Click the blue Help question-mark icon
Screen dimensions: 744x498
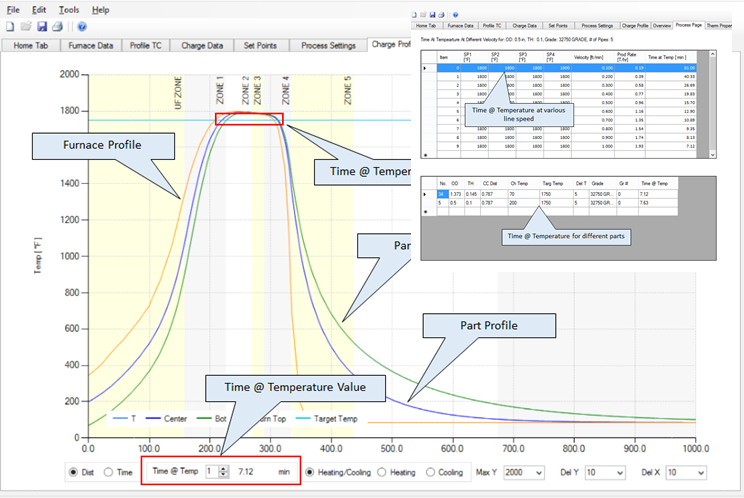pyautogui.click(x=82, y=27)
